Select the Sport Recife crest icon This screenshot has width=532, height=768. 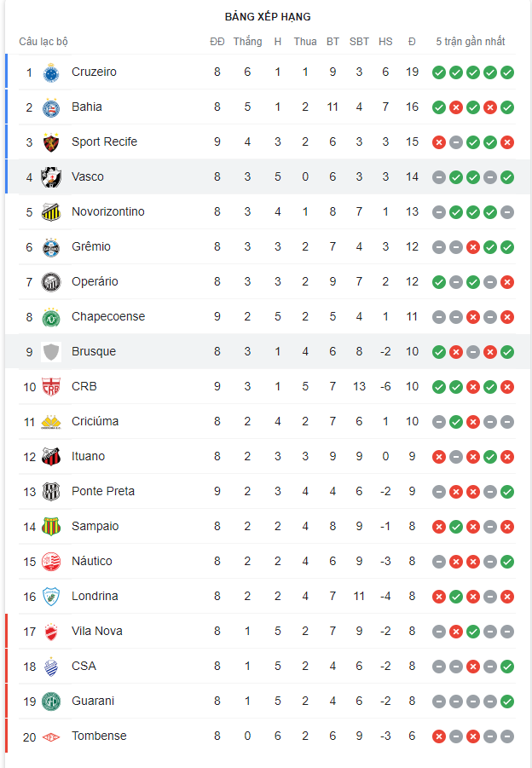coord(51,142)
